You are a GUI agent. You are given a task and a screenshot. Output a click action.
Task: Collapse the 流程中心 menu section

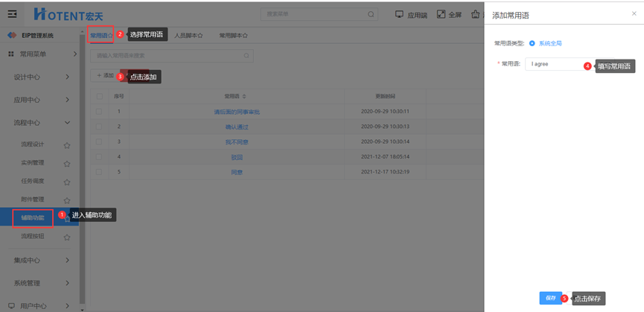click(x=67, y=122)
